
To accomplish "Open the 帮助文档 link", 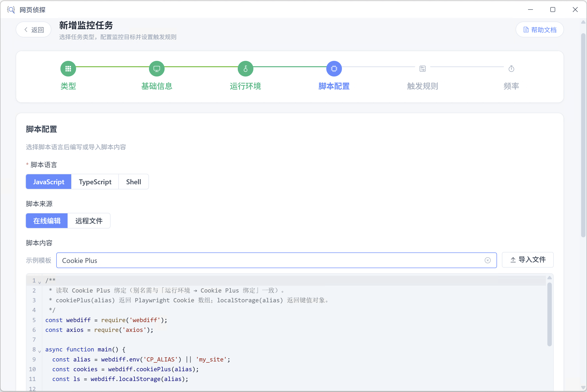I will click(x=540, y=30).
